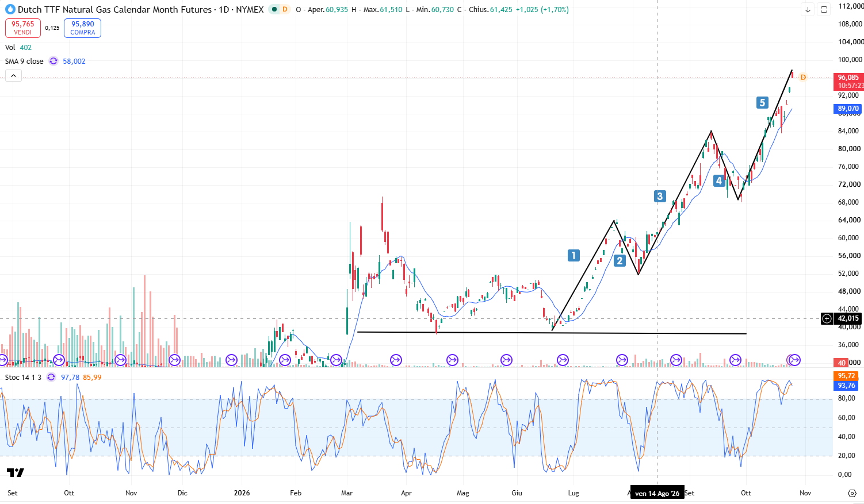
Task: Click the TradingView logo in the bottom-left corner
Action: pyautogui.click(x=16, y=472)
